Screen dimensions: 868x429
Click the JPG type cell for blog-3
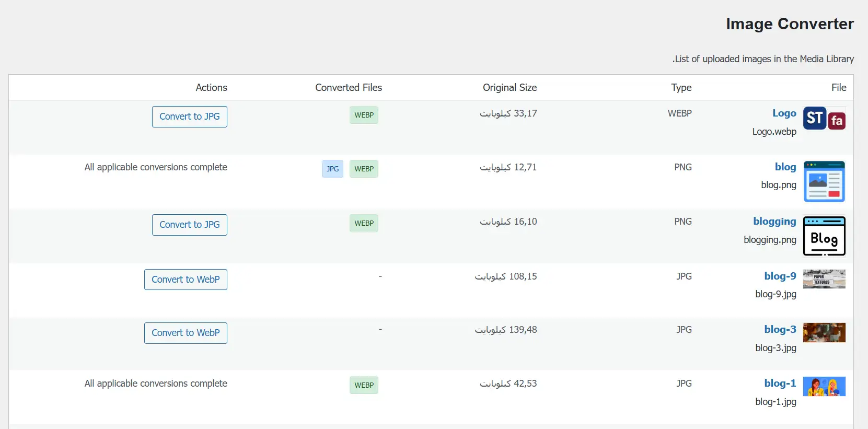[684, 330]
